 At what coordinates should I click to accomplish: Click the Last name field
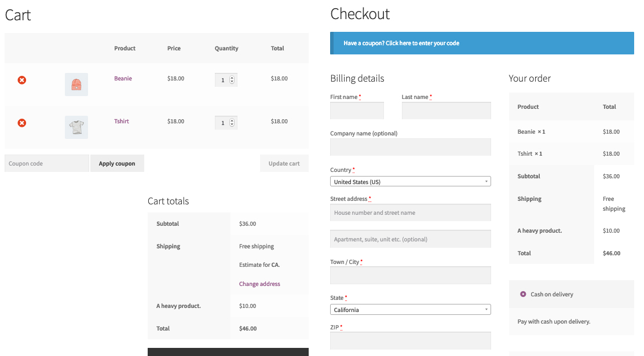pos(446,111)
